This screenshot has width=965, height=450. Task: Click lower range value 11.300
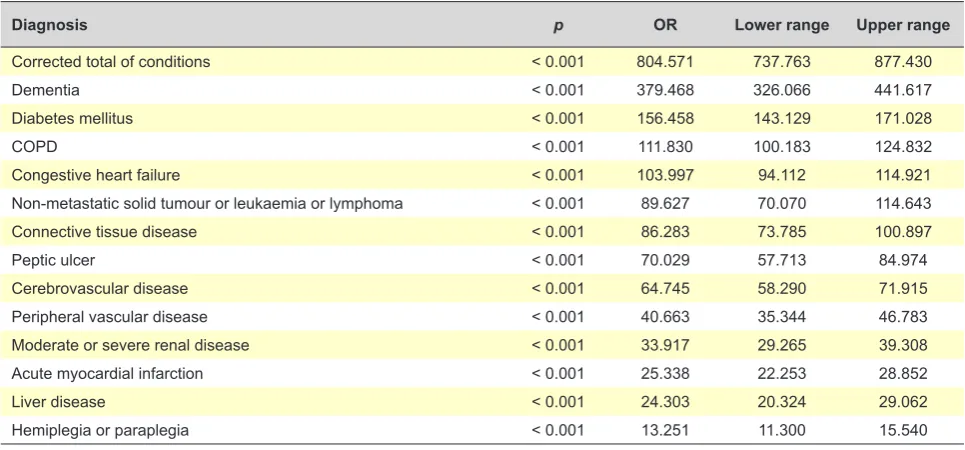click(x=782, y=430)
